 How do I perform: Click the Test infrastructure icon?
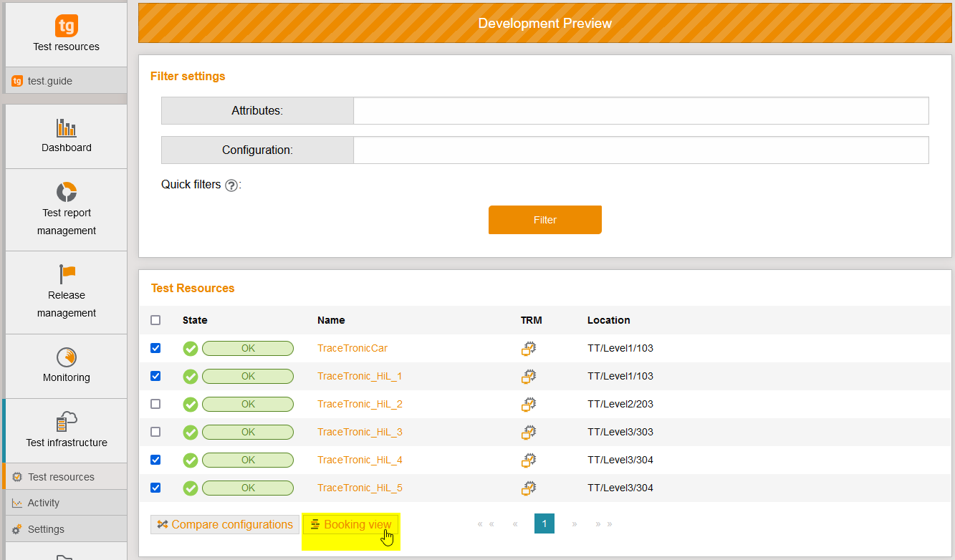[66, 422]
